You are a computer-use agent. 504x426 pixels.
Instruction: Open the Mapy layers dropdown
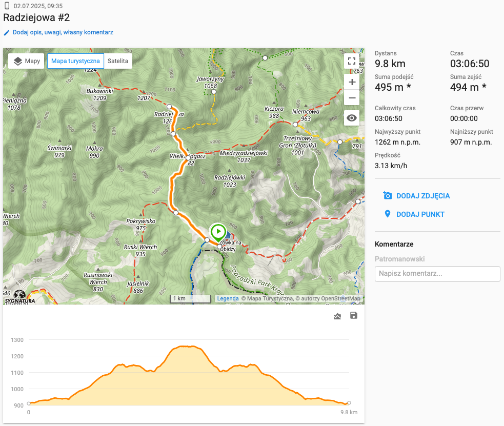pos(27,61)
